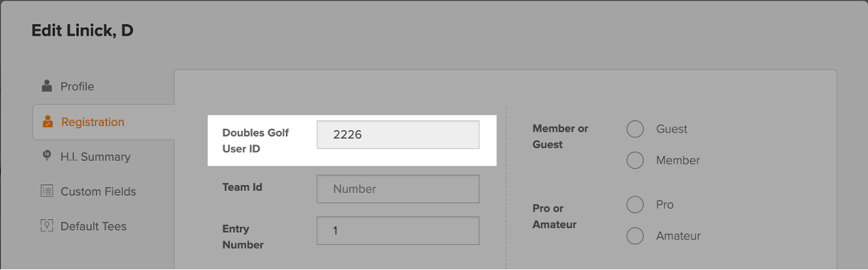
Task: Select the Pro radio button
Action: [635, 205]
